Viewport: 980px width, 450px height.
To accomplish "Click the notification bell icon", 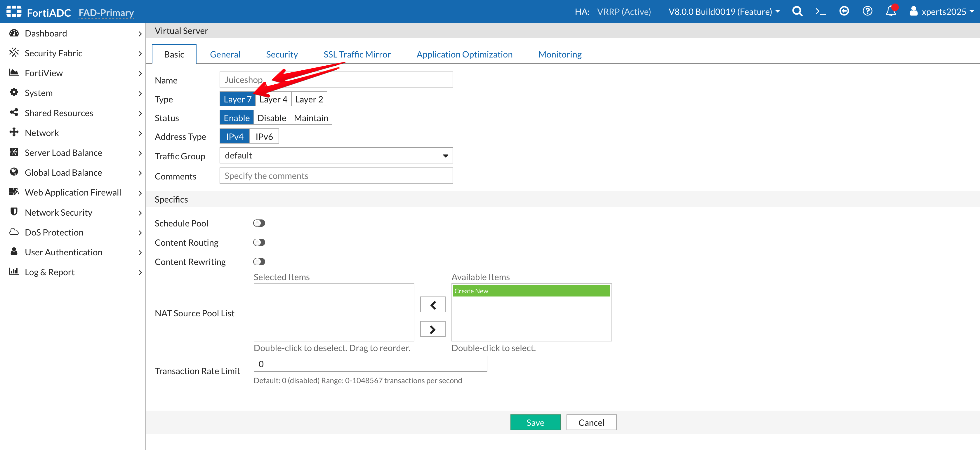I will tap(891, 11).
